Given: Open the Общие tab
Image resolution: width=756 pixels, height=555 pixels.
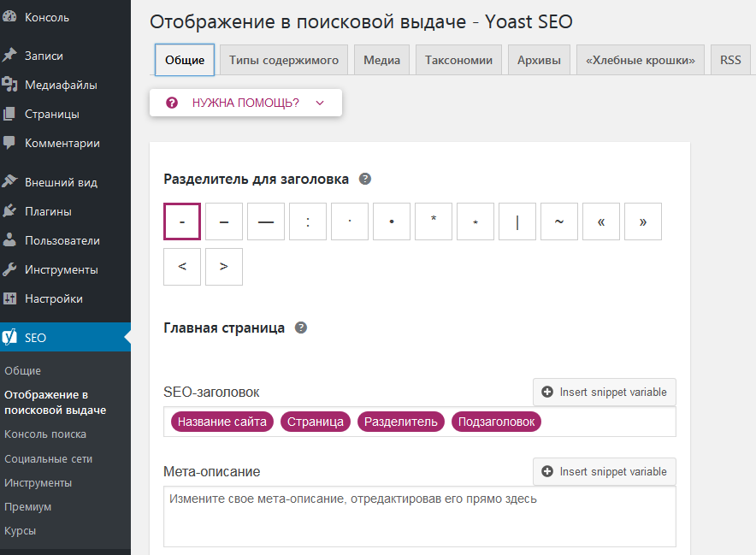Looking at the screenshot, I should [185, 60].
